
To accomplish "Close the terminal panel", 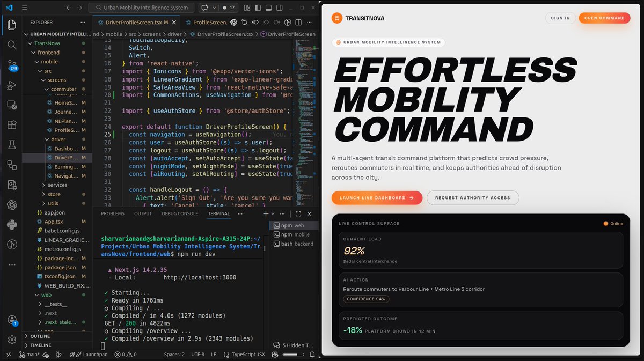I will coord(310,213).
